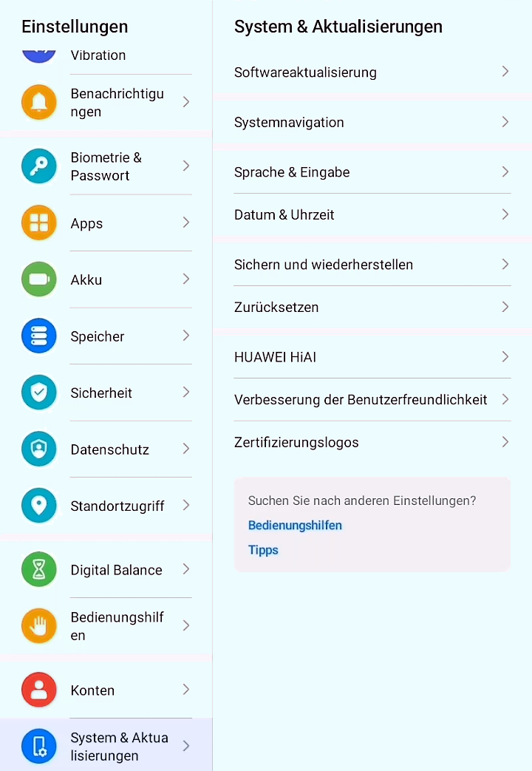Image resolution: width=532 pixels, height=771 pixels.
Task: Tap the orange bell Benachrichtigungen icon
Action: 39,103
